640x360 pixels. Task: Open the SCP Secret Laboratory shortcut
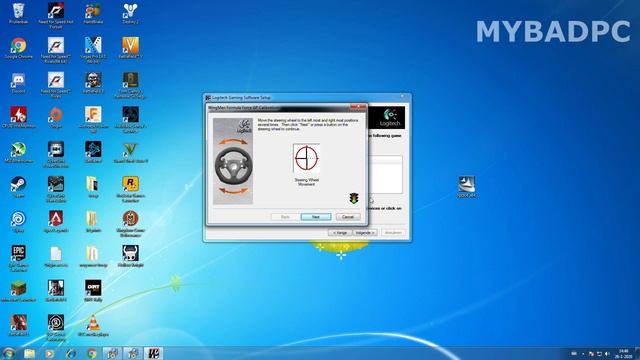[56, 328]
